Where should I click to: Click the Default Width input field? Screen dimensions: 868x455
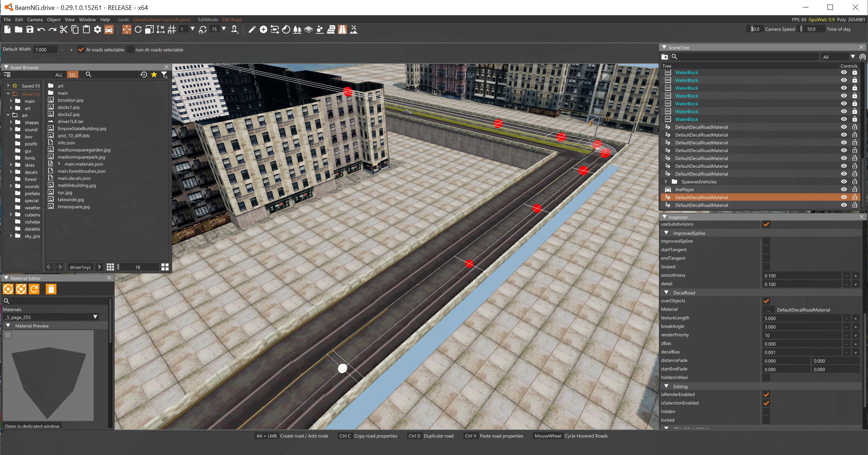(x=45, y=50)
